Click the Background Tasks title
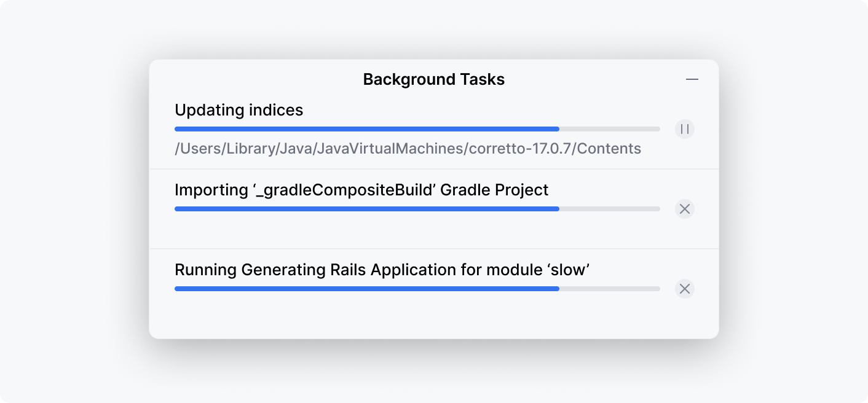 [x=433, y=79]
